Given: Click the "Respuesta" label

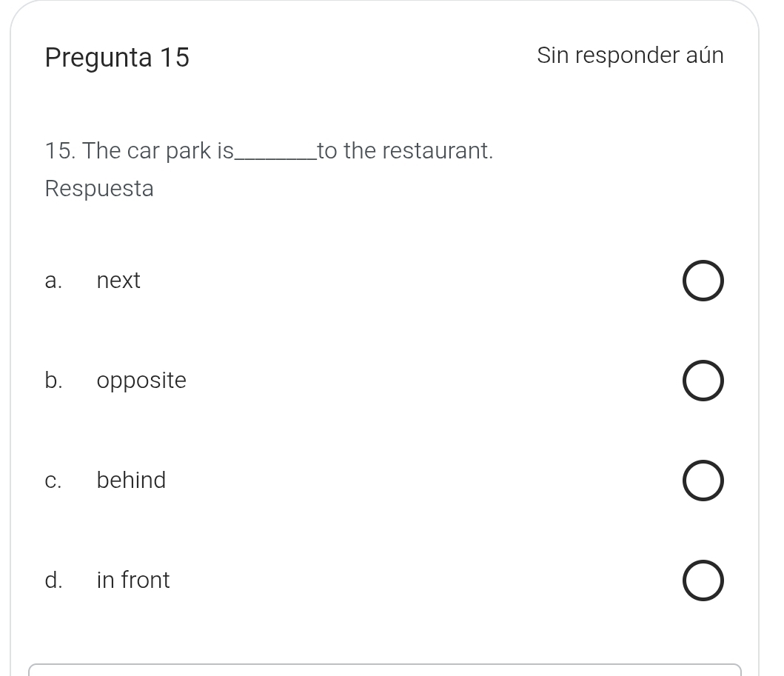Looking at the screenshot, I should (99, 189).
